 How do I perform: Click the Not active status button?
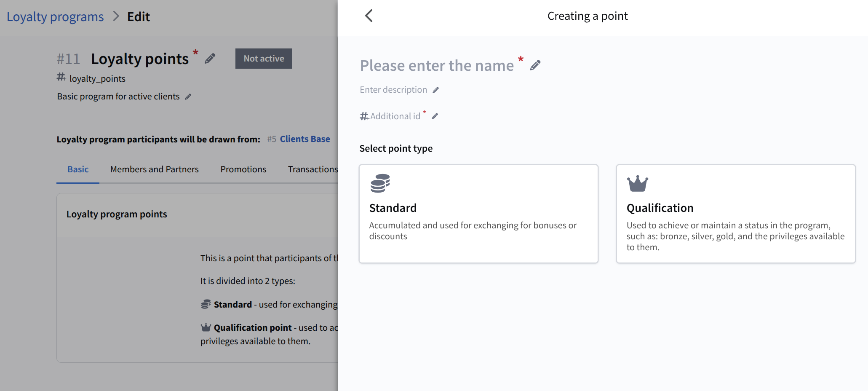pos(264,59)
